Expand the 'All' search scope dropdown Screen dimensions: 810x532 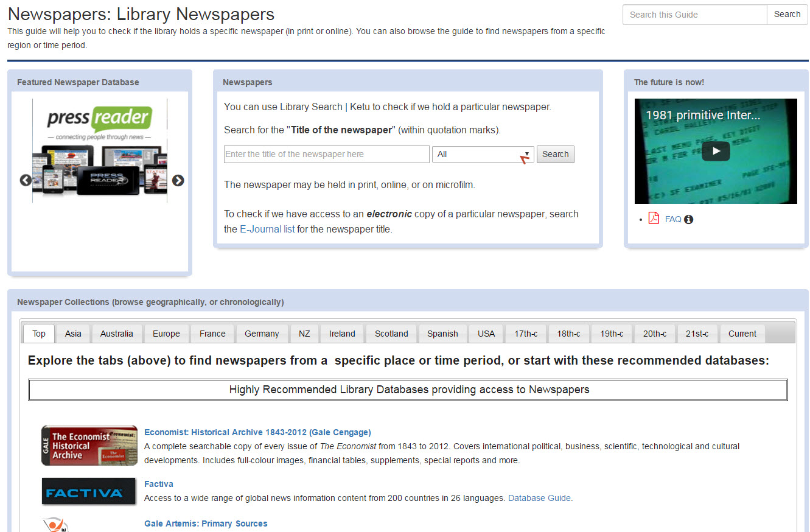[x=483, y=155]
